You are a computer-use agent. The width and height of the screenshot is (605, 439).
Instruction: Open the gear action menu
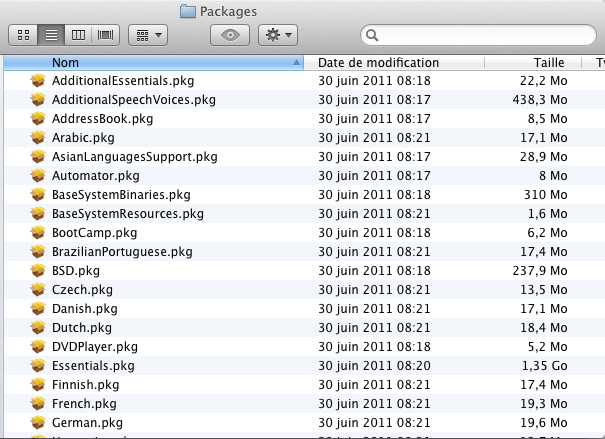278,35
